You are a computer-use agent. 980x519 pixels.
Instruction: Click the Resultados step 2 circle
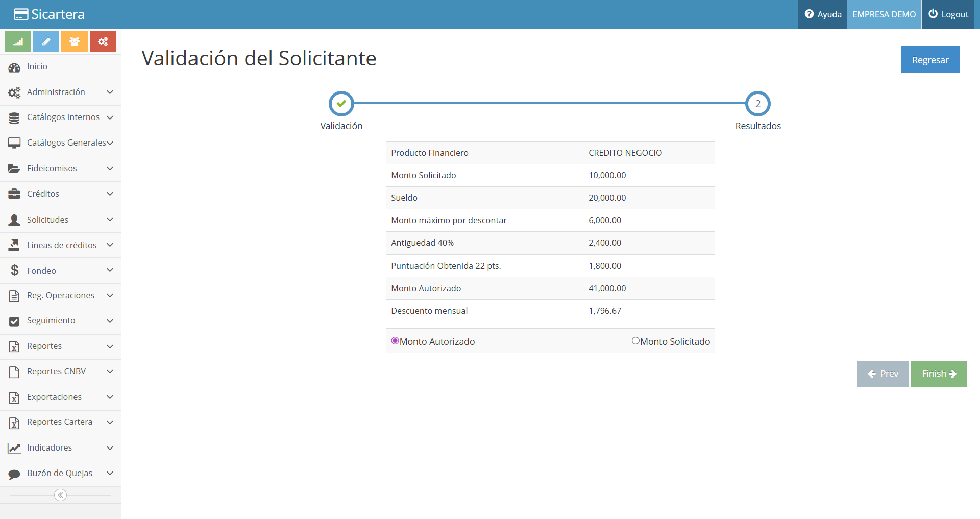tap(758, 104)
